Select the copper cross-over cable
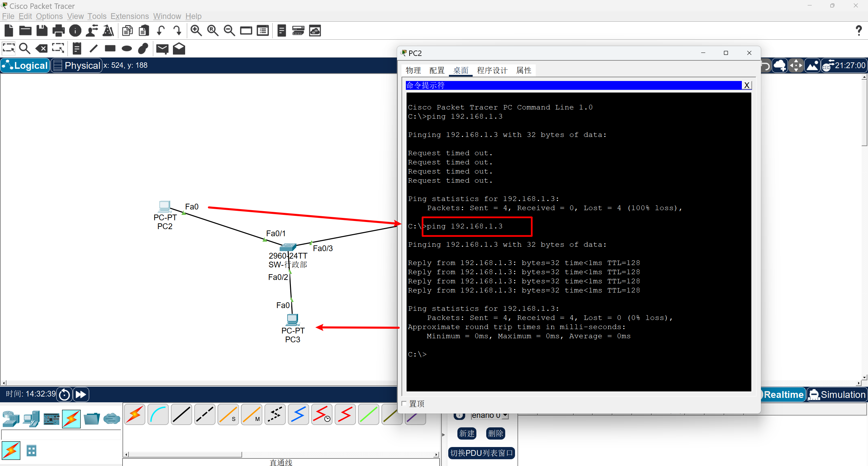Viewport: 868px width, 466px height. pyautogui.click(x=205, y=414)
